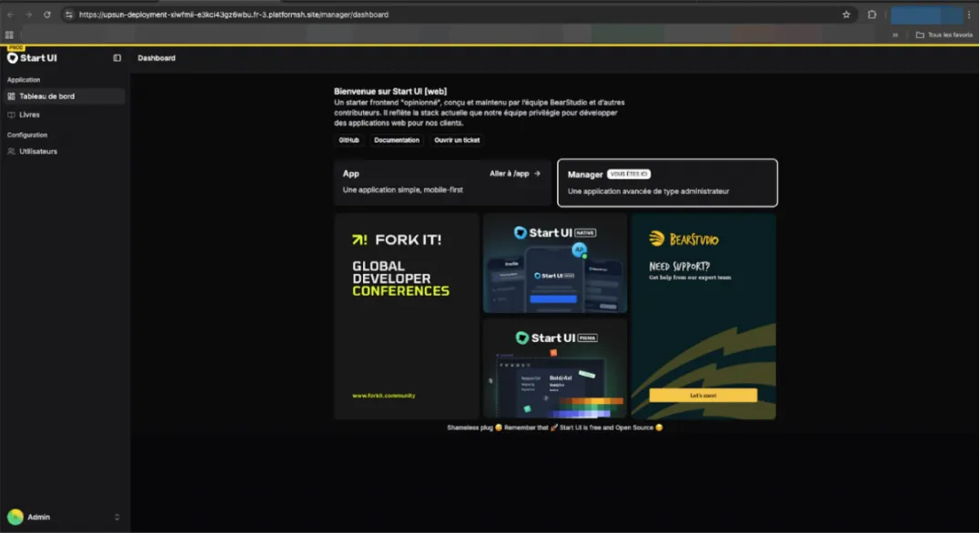
Task: Bookmark the page with the star icon
Action: pos(846,15)
